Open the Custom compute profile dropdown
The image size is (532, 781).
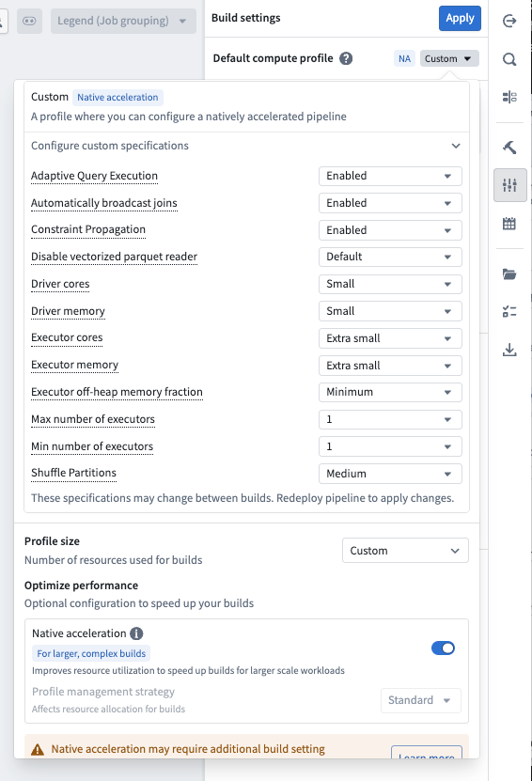click(x=449, y=58)
